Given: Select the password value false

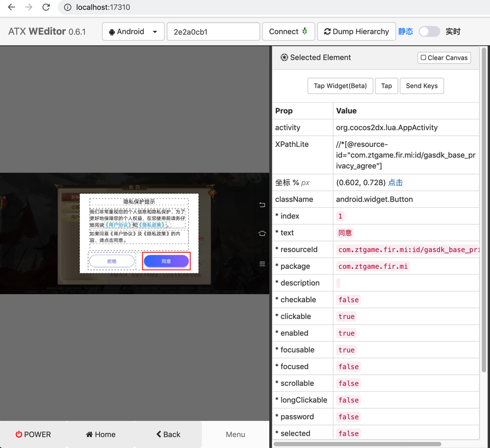Looking at the screenshot, I should point(349,417).
